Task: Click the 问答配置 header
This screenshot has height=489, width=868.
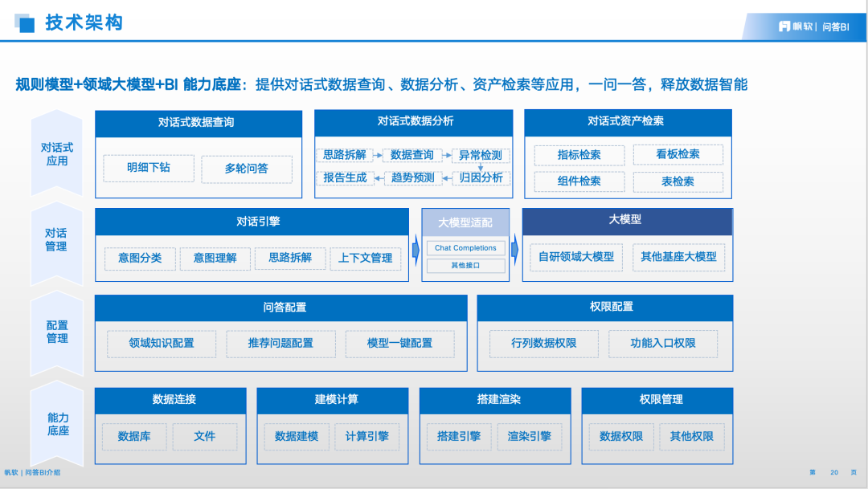Action: 281,308
